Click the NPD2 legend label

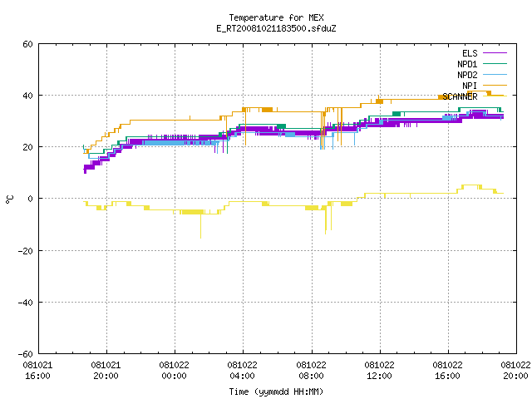(x=467, y=75)
